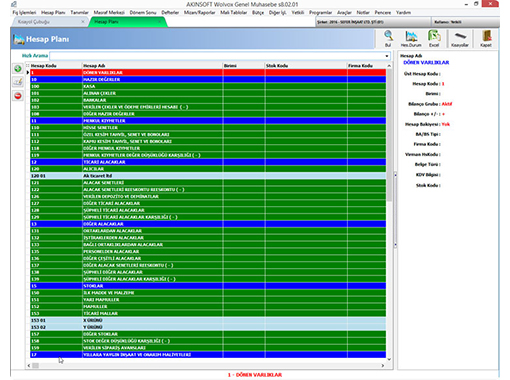This screenshot has height=380, width=510.
Task: Delete selected account with red minus
Action: (x=18, y=96)
